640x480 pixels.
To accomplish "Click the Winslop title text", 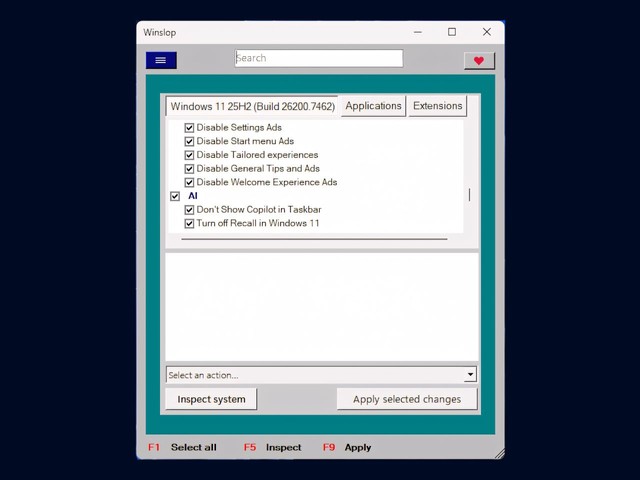I will [x=160, y=33].
